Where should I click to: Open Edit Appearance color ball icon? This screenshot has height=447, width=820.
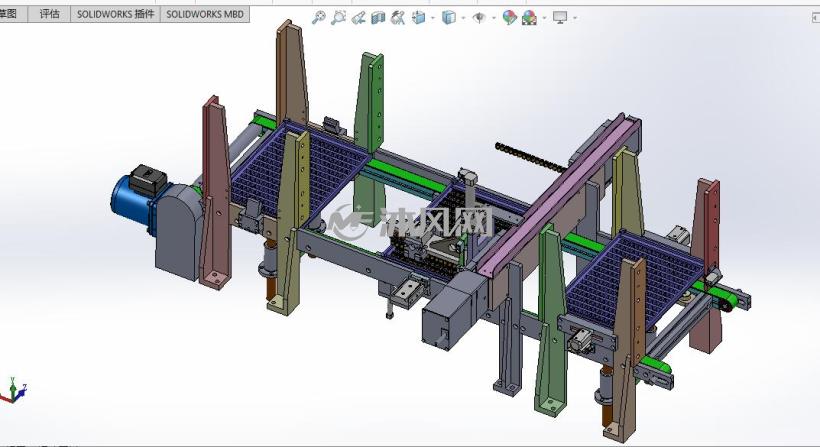click(x=509, y=18)
